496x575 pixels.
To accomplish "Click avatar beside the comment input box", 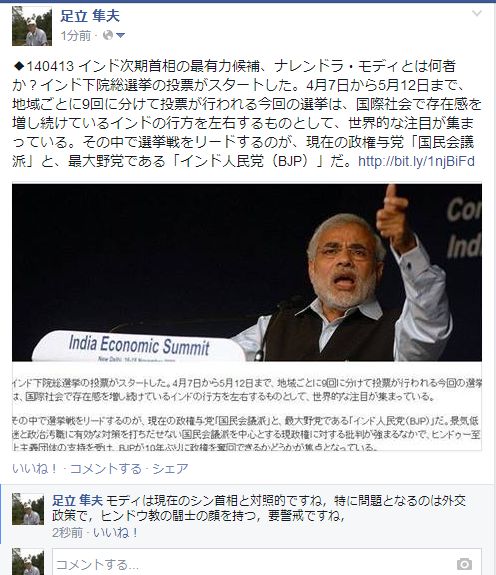I will [28, 562].
